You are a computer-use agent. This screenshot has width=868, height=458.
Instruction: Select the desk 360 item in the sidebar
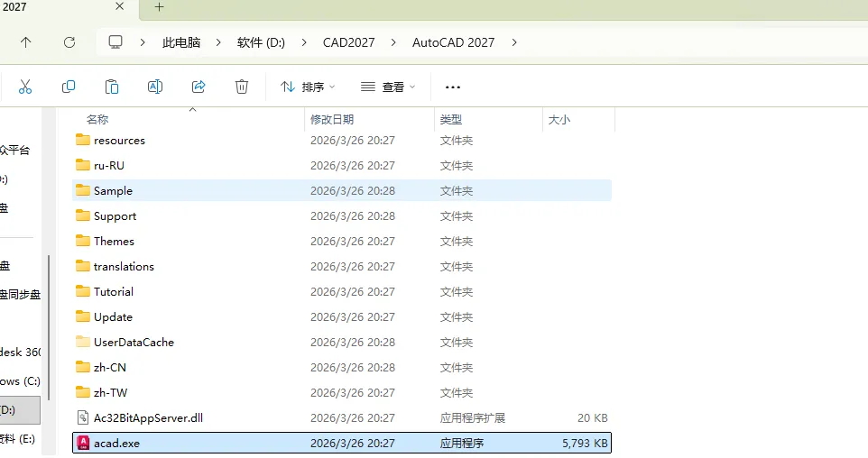tap(20, 352)
